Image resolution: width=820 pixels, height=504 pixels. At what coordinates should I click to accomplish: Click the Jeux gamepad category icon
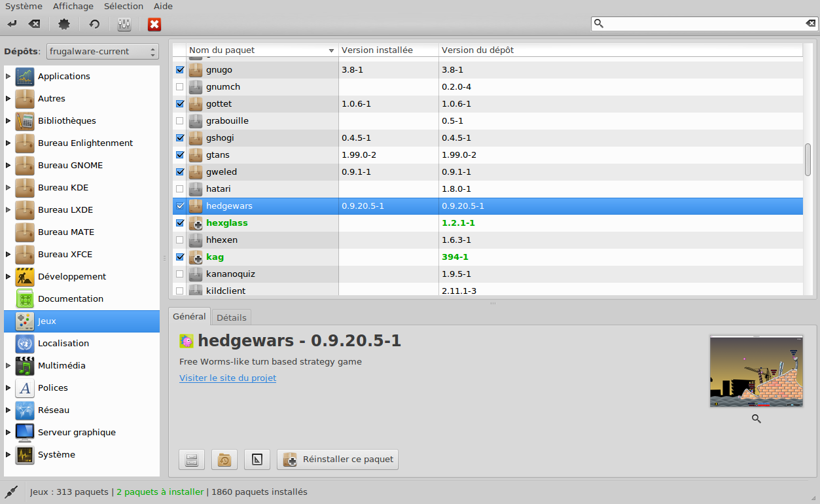coord(25,321)
